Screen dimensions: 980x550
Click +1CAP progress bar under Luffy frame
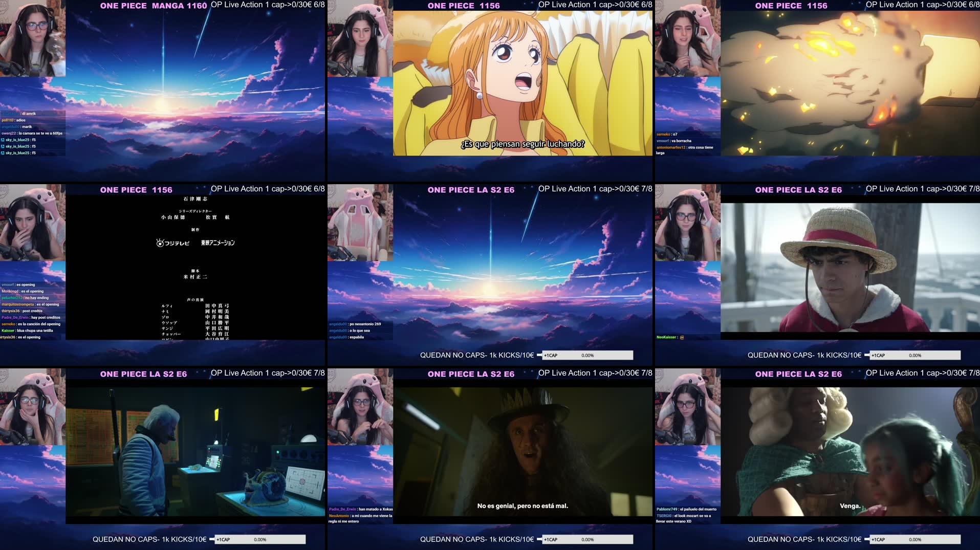(915, 355)
